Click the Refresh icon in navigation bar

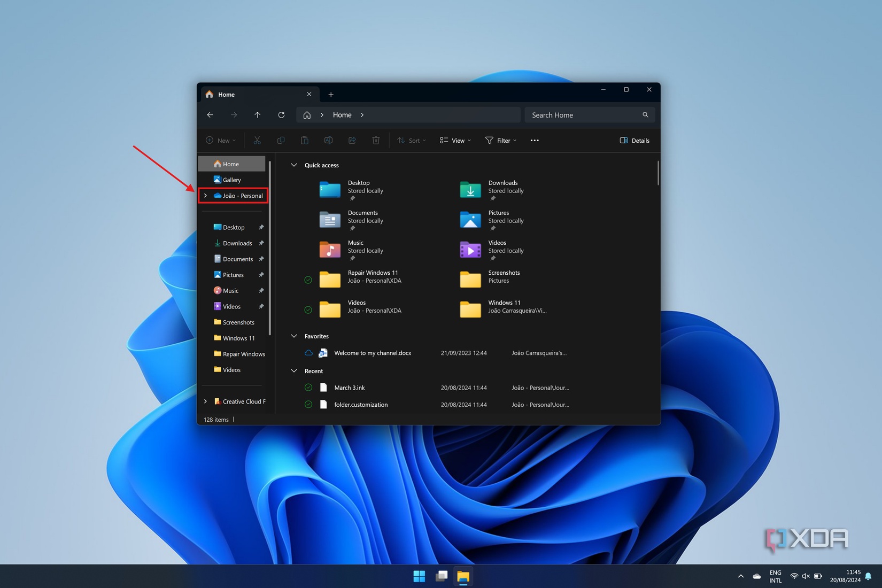point(281,114)
